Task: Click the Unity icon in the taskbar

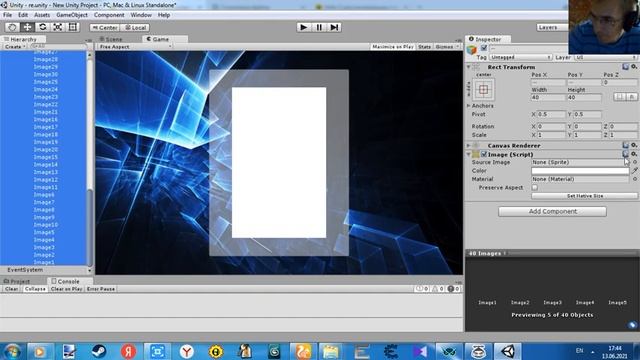Action: click(508, 351)
